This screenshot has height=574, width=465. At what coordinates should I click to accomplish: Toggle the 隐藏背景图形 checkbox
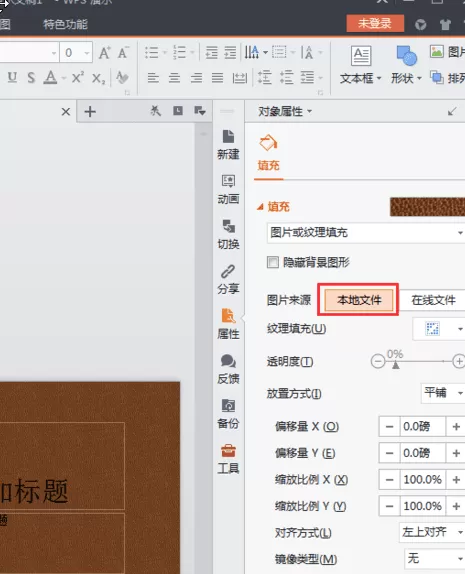[273, 262]
